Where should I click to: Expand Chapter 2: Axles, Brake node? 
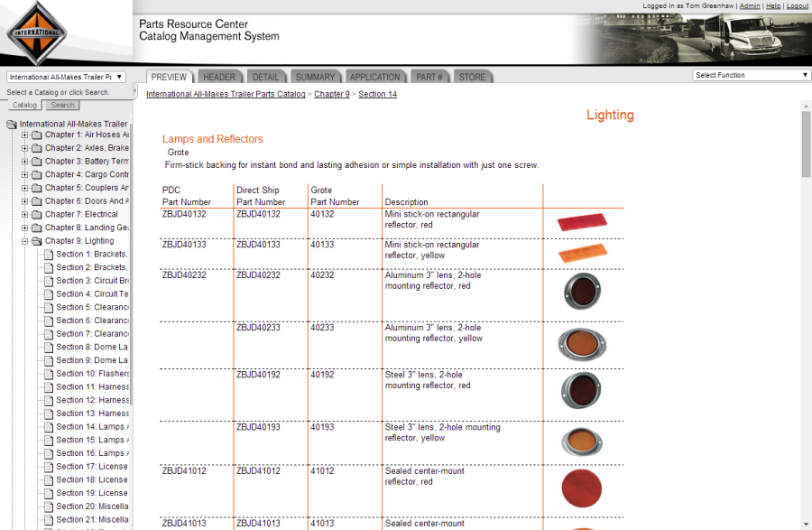24,148
